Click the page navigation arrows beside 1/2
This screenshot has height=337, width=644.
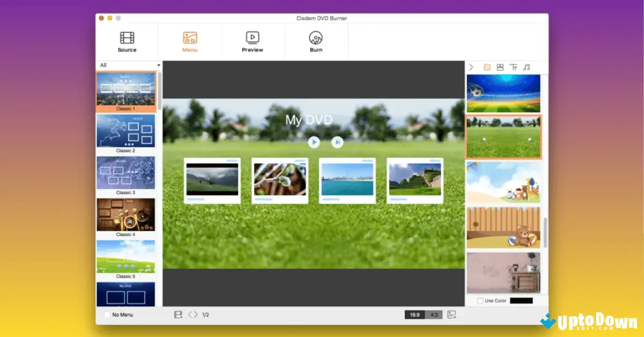(193, 314)
